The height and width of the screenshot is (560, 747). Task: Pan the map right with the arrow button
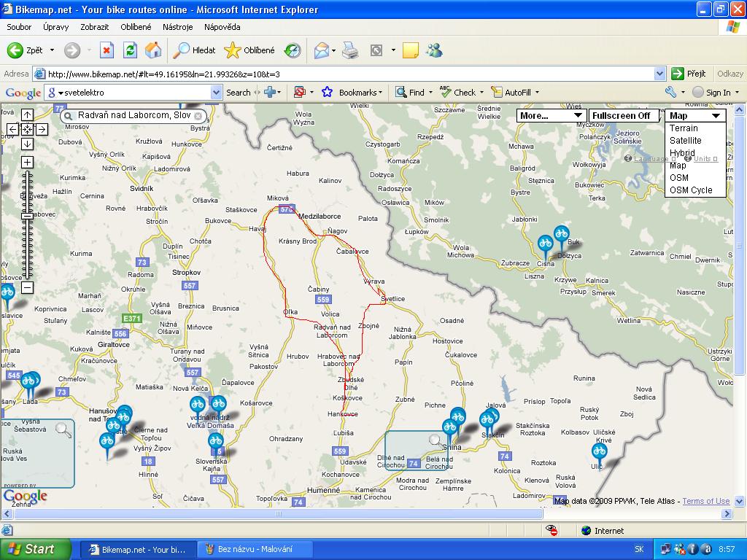coord(42,130)
